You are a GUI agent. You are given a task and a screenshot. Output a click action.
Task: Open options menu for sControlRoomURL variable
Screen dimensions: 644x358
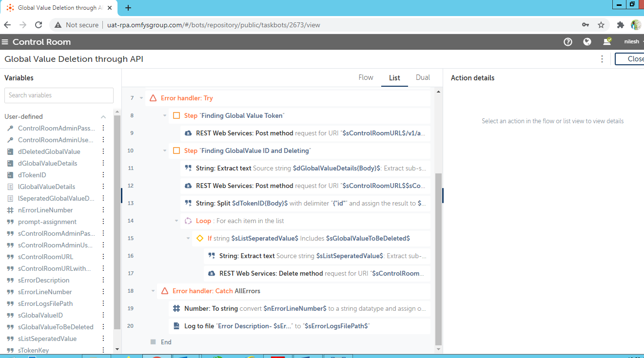point(103,257)
